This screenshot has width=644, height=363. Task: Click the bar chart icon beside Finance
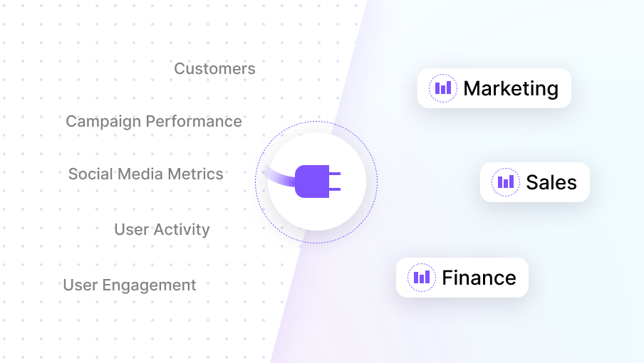422,278
